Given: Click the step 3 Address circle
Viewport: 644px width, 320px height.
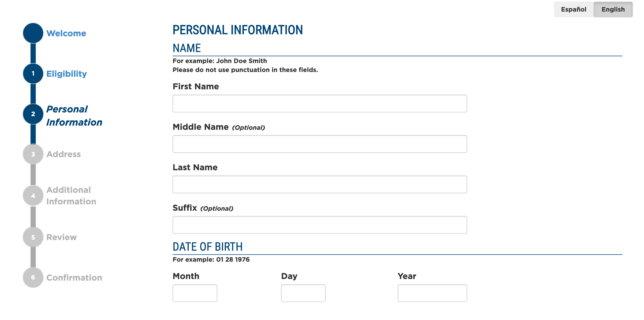Looking at the screenshot, I should coord(33,154).
